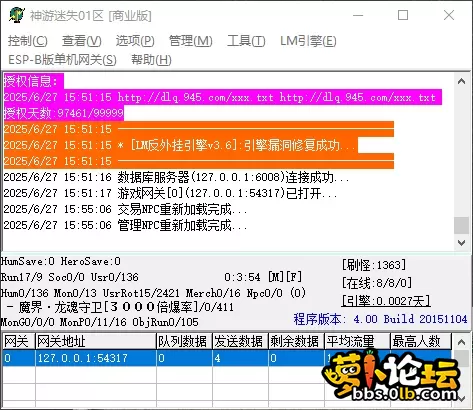
Task: Click the 游戏网关[0] 已打开 log line
Action: click(x=170, y=193)
